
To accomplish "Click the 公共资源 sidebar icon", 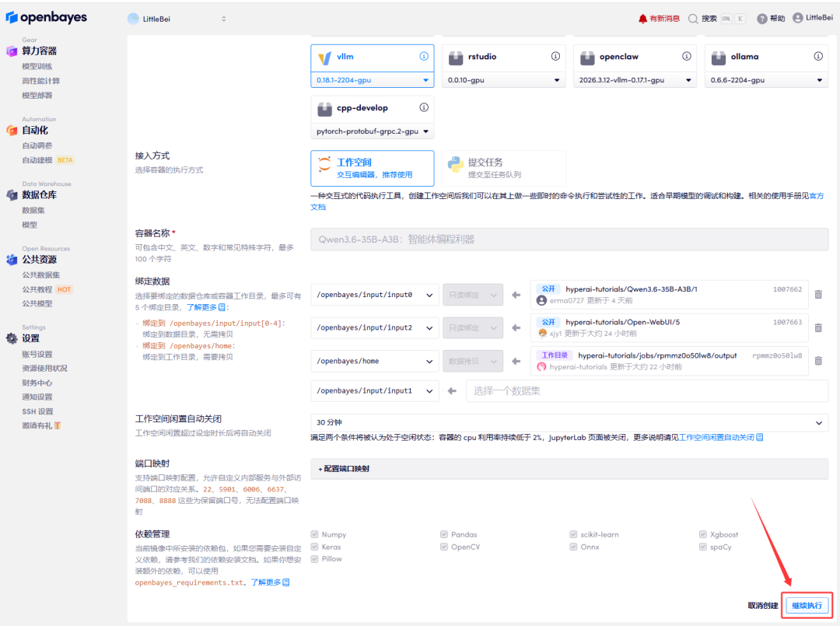I will tap(12, 260).
